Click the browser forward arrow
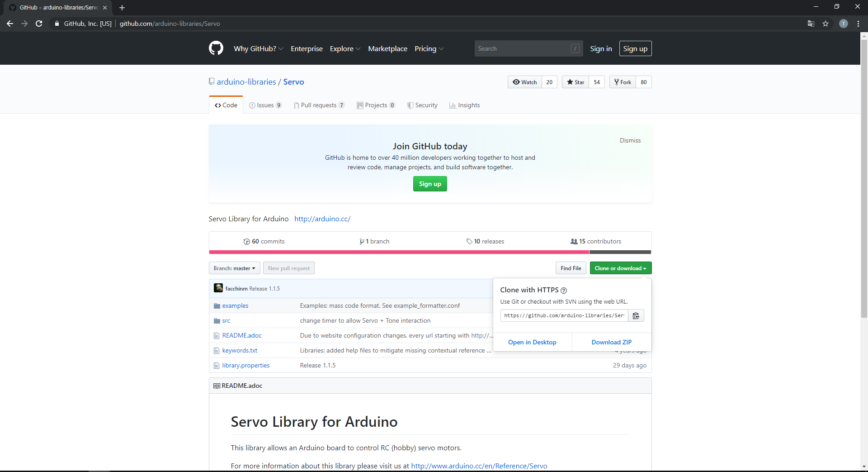 click(x=24, y=24)
